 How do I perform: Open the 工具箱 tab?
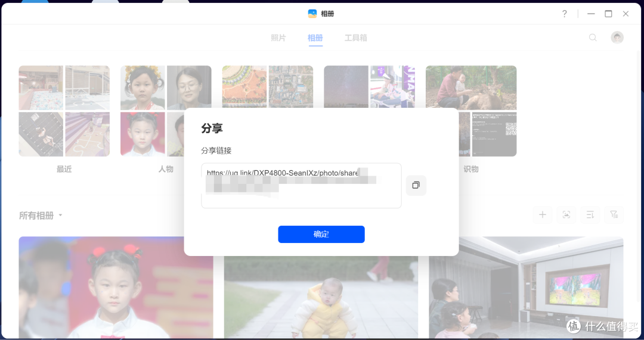(x=355, y=38)
